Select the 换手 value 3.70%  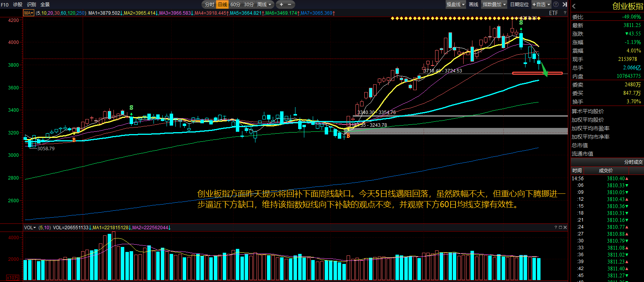634,102
